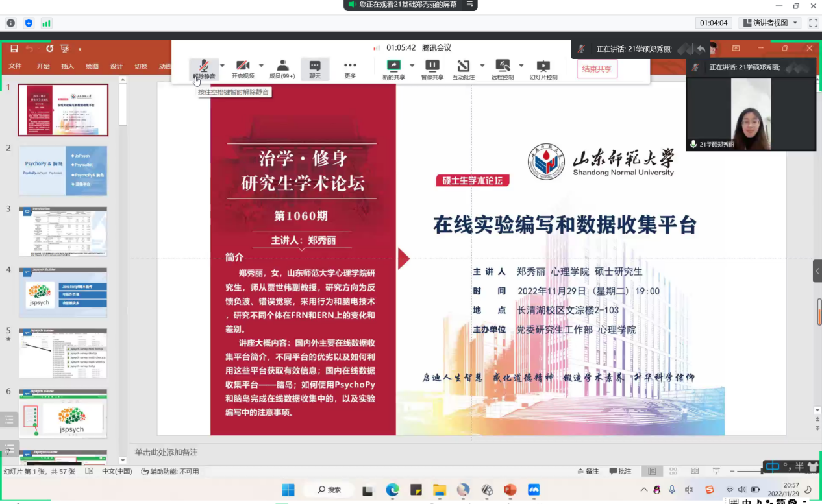
Task: Open 幻灯片控制 slide control
Action: tap(543, 69)
